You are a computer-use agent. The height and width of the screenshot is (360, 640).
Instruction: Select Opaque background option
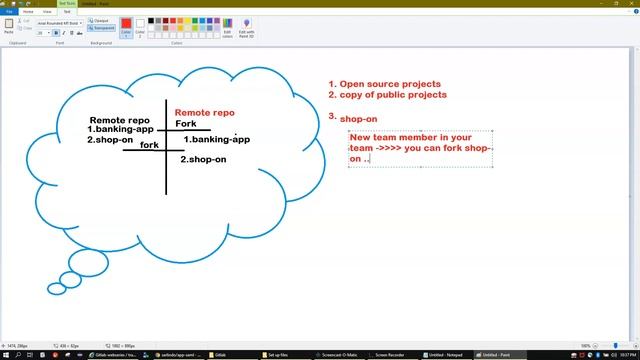[x=98, y=20]
